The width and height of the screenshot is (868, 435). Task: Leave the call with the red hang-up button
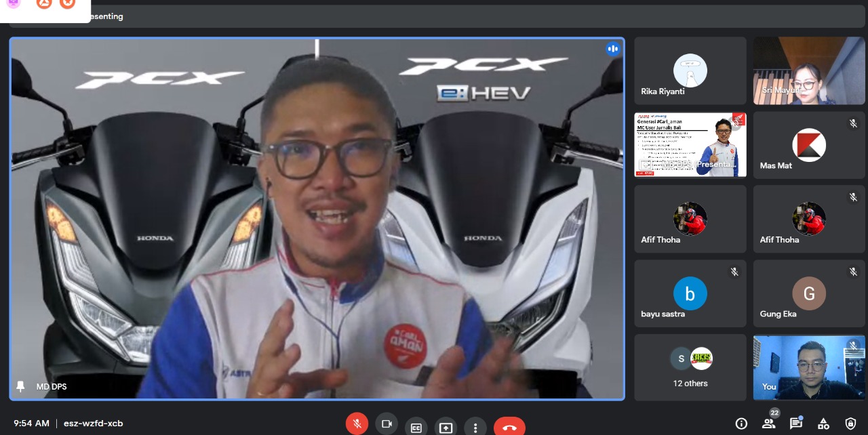pos(509,427)
